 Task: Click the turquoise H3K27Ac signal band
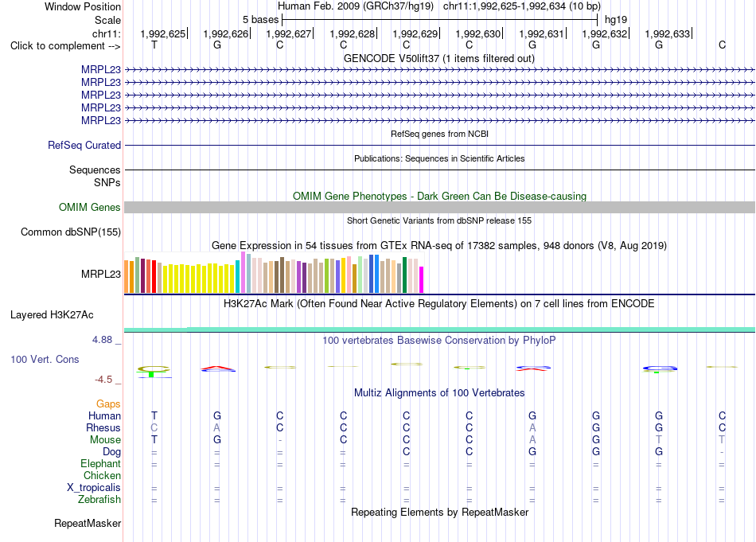click(x=439, y=329)
